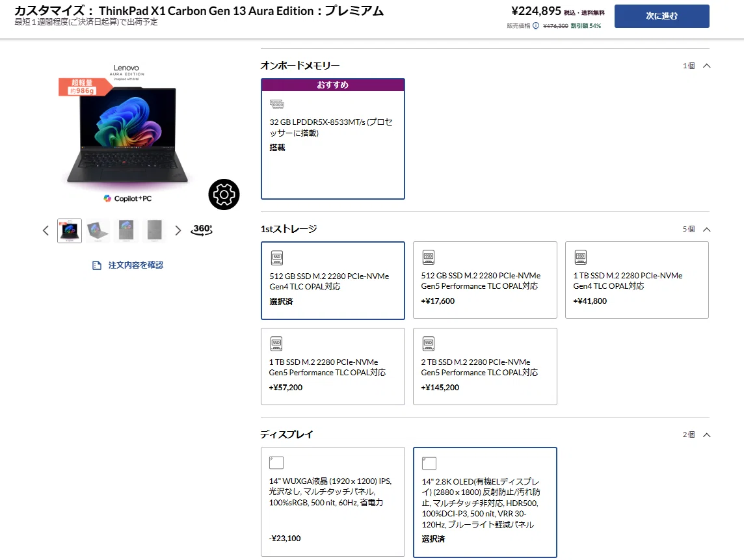Click the 超軽量 約986g badge
Screen dimensions: 744x560
click(85, 87)
